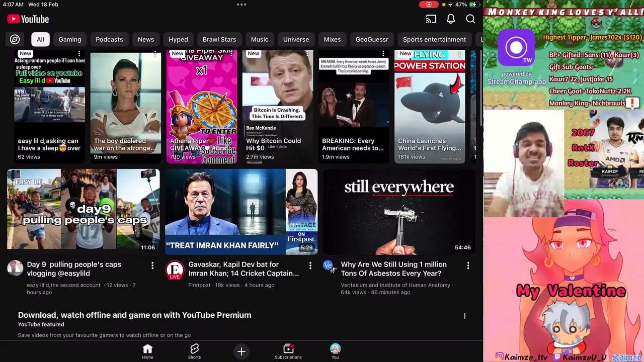This screenshot has height=362, width=644.
Task: Tap the Create plus button
Action: point(242,351)
